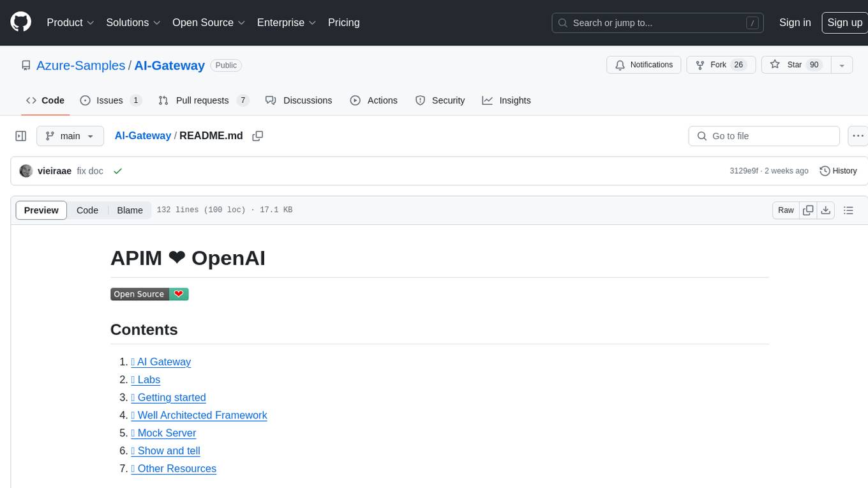Screen dimensions: 868x488
Task: Click the Sign up button
Action: click(844, 22)
